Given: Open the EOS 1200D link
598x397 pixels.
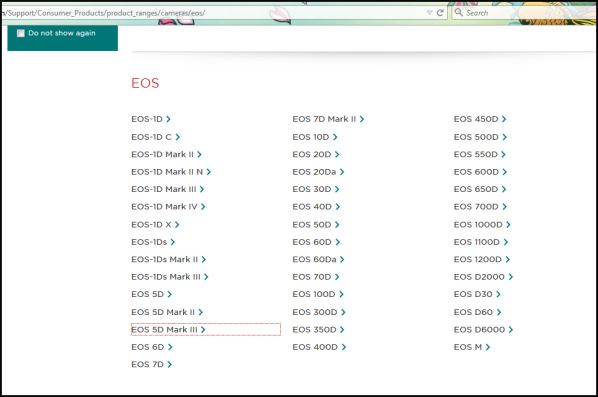Looking at the screenshot, I should point(482,259).
